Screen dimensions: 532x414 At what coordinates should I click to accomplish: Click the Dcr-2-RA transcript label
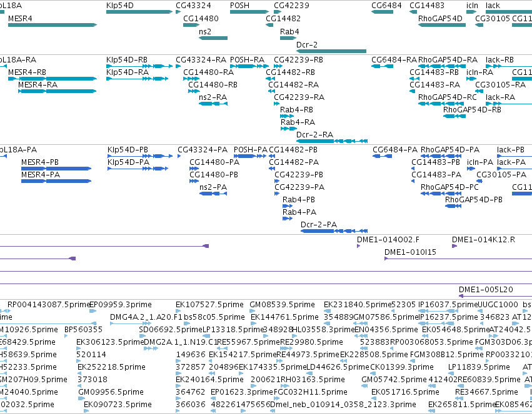(x=314, y=134)
